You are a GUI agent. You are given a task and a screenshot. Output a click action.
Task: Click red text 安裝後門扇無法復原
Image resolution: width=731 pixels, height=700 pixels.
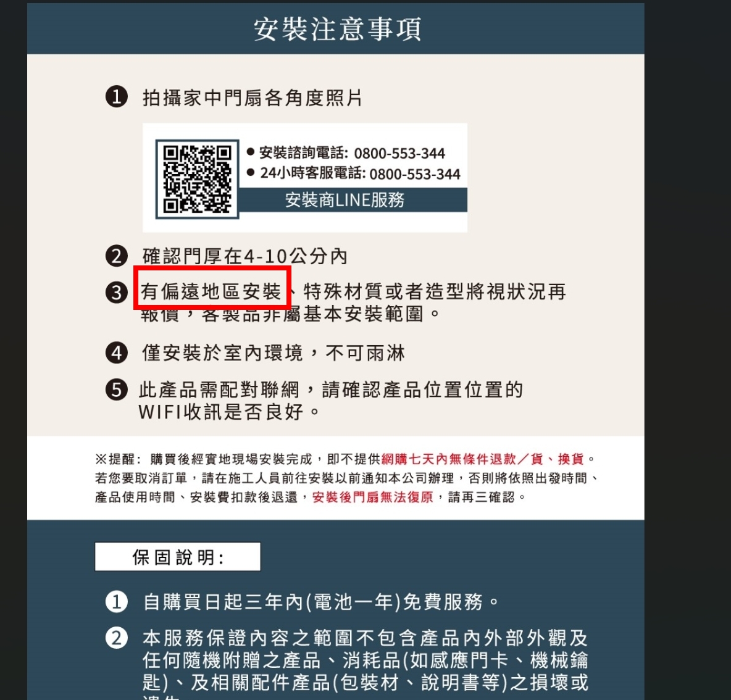coord(372,498)
